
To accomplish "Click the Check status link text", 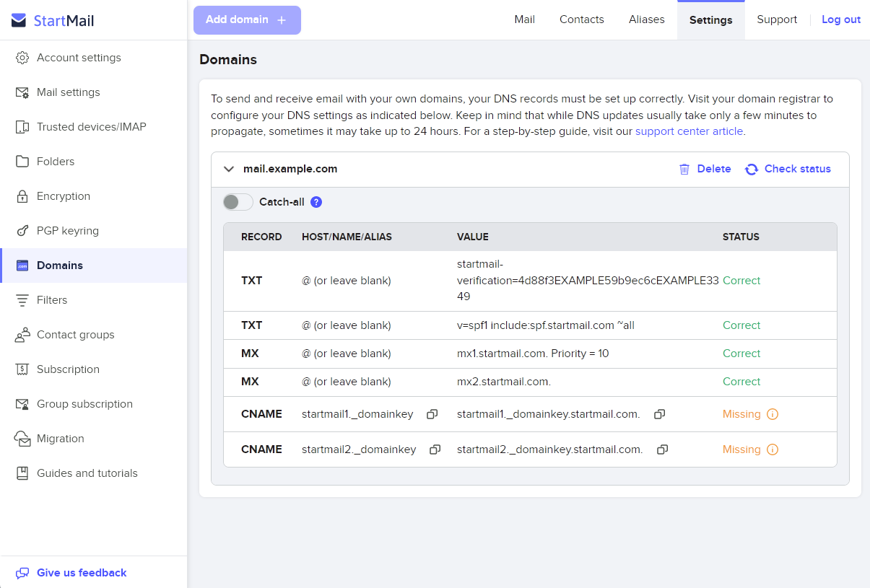I will 798,169.
